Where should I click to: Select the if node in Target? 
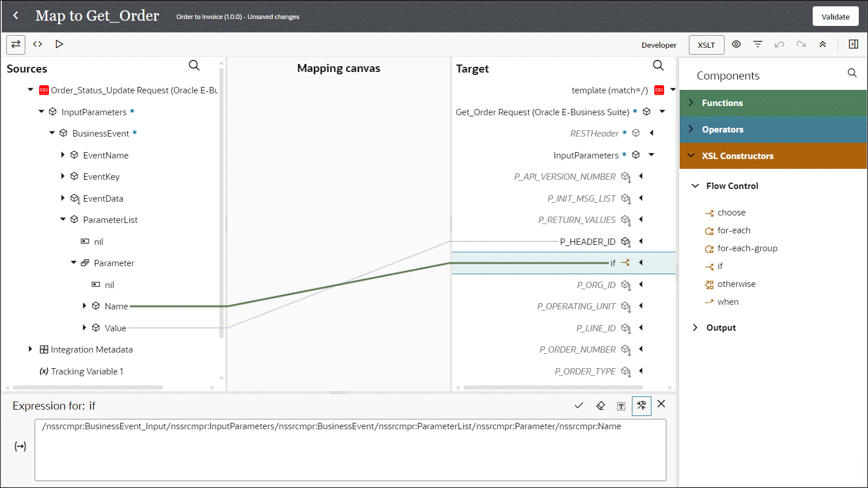click(613, 263)
